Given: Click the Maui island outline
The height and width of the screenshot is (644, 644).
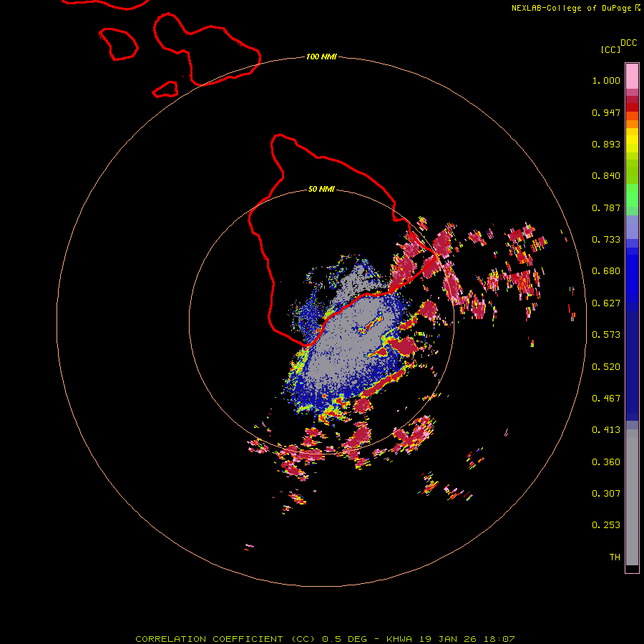Looking at the screenshot, I should [207, 49].
